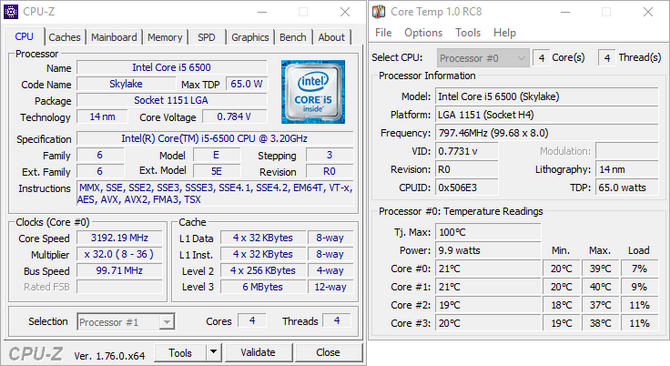Image resolution: width=670 pixels, height=366 pixels.
Task: Open the Graphics tab
Action: click(250, 37)
